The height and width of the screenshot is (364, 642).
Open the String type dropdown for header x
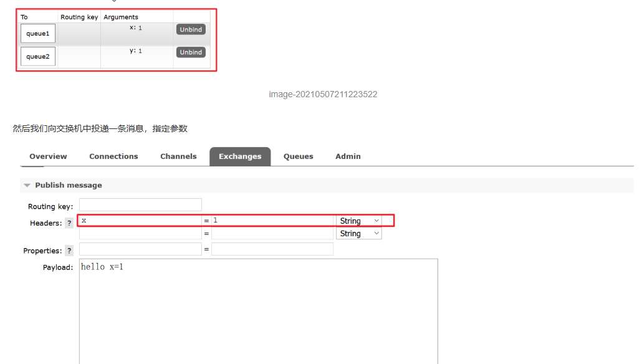[x=358, y=221]
